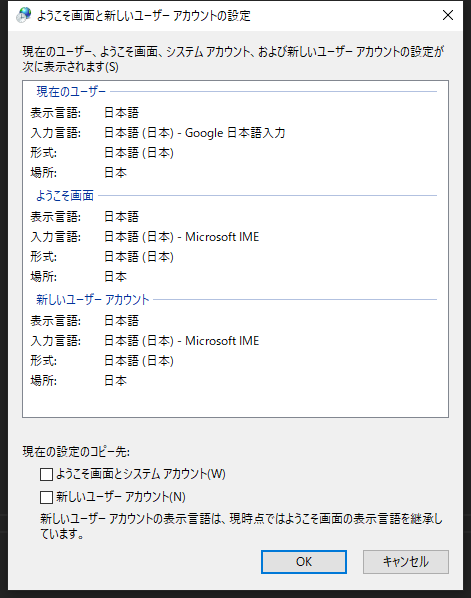Click 表示言語 label under 現在のユーザー

[56, 113]
